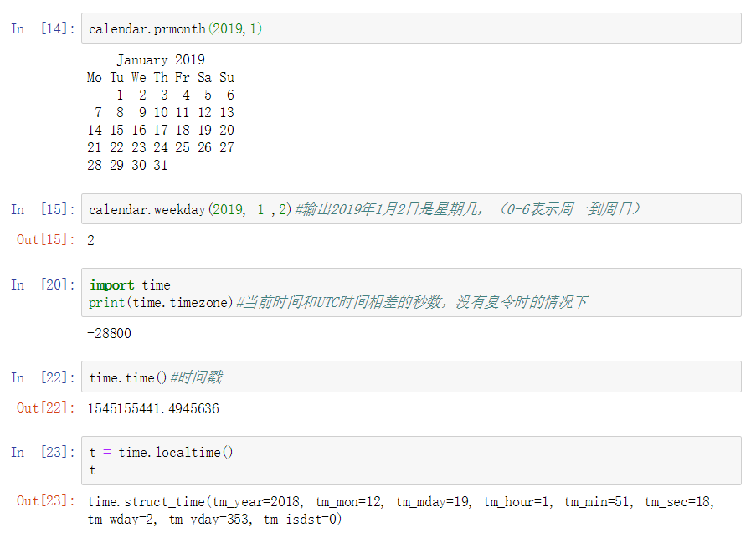The height and width of the screenshot is (533, 756).
Task: Select cell via In [15] prompt
Action: (43, 210)
